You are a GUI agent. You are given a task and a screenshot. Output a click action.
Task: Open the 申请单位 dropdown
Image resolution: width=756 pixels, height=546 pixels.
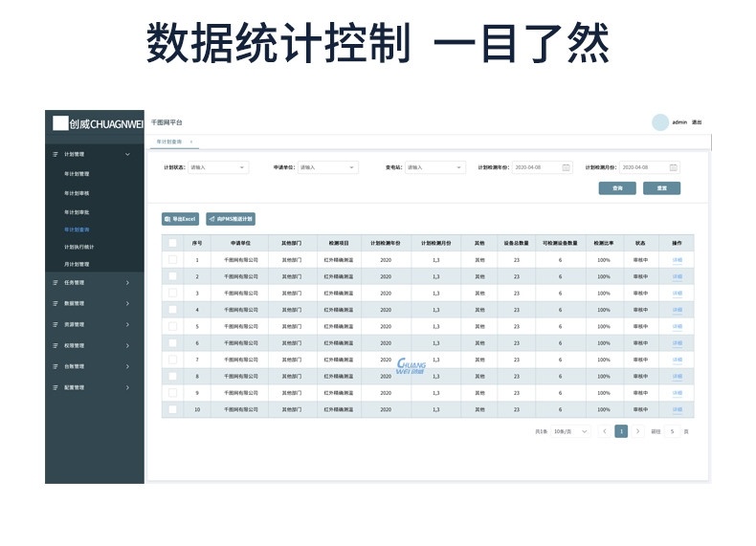[328, 167]
